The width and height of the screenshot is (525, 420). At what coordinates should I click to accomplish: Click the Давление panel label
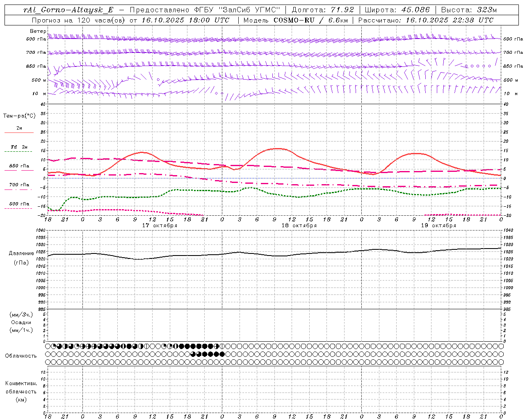(x=21, y=253)
